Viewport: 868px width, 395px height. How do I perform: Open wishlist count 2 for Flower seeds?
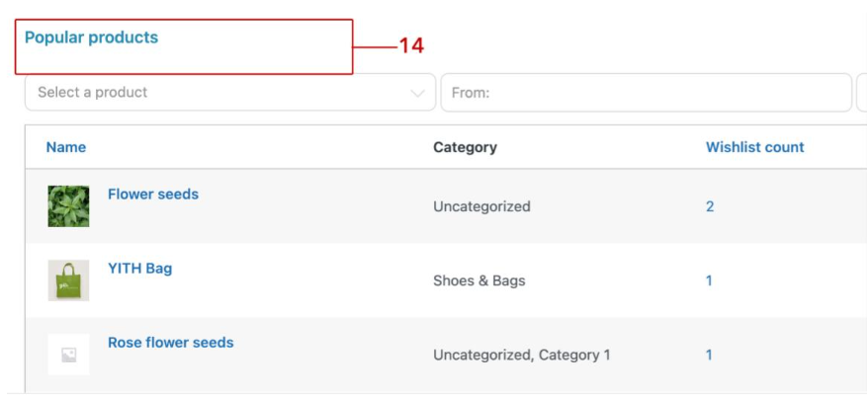(x=710, y=206)
